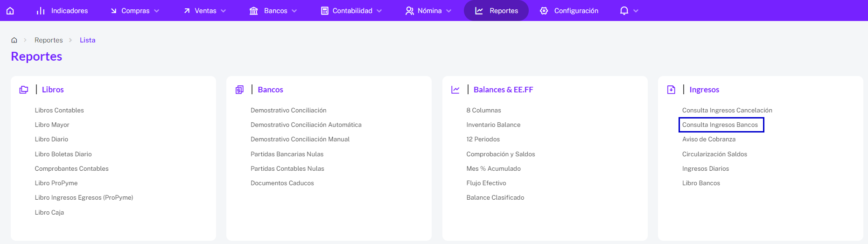Open Consulta Ingresos Bancos report
The width and height of the screenshot is (868, 244).
coord(720,125)
